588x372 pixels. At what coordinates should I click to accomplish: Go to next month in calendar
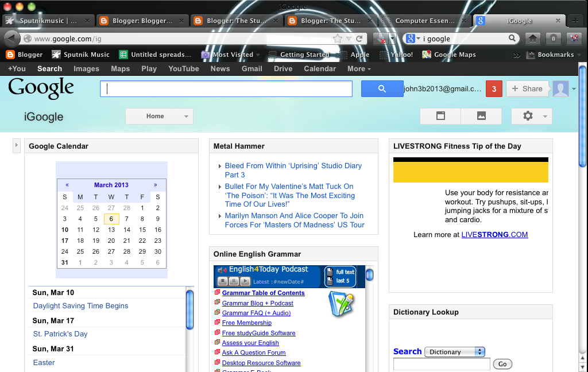155,185
